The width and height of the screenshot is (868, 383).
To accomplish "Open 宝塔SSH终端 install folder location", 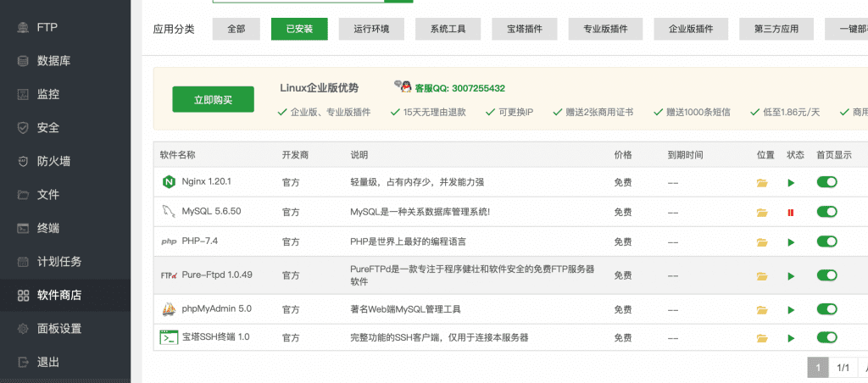I will point(762,338).
